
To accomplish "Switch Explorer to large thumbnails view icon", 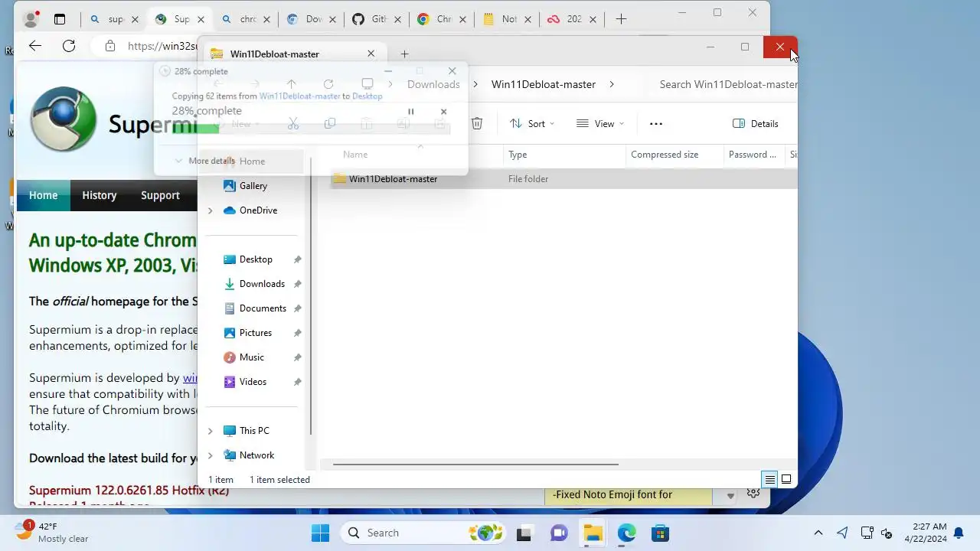I will click(786, 480).
